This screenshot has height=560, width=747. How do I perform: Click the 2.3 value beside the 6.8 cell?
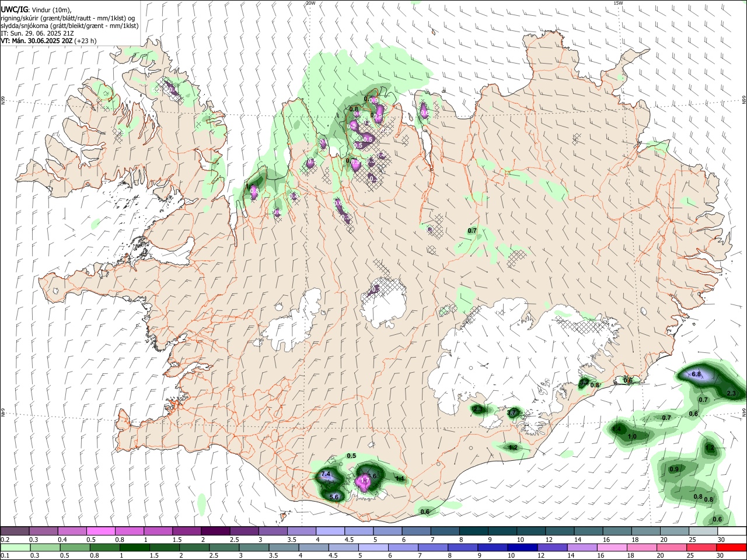732,394
